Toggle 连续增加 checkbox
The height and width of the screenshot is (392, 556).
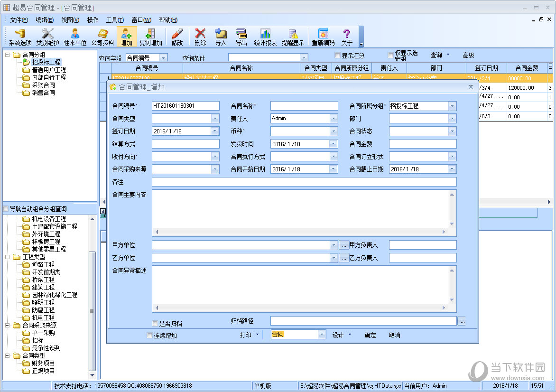[x=149, y=335]
